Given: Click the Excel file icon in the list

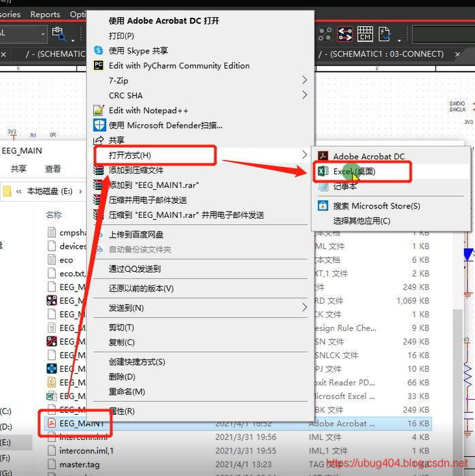Looking at the screenshot, I should pos(52,396).
